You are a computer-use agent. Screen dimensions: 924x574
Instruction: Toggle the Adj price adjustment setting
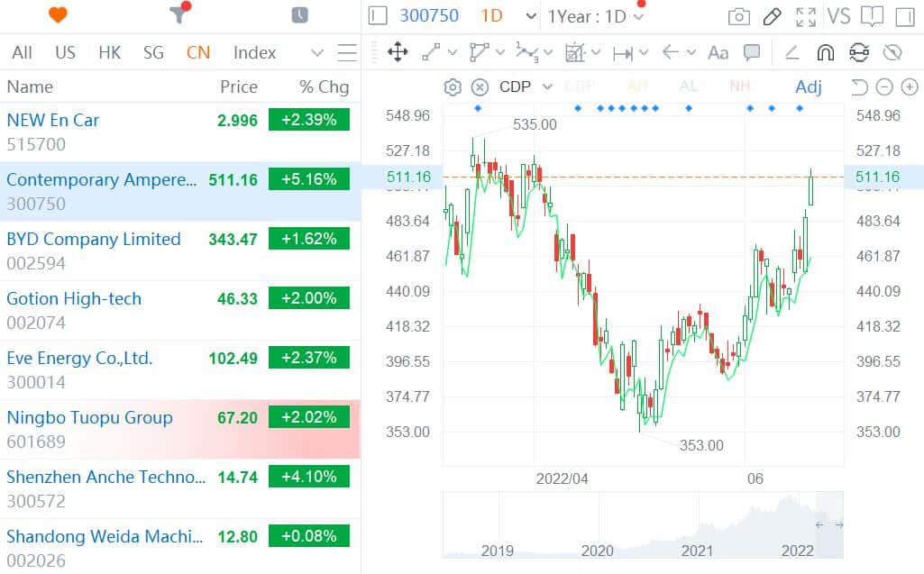809,87
